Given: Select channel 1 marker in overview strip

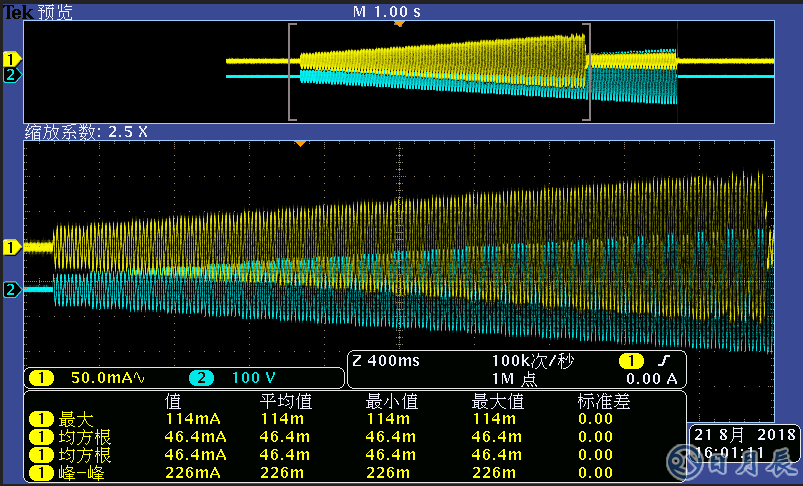Looking at the screenshot, I should coord(11,59).
